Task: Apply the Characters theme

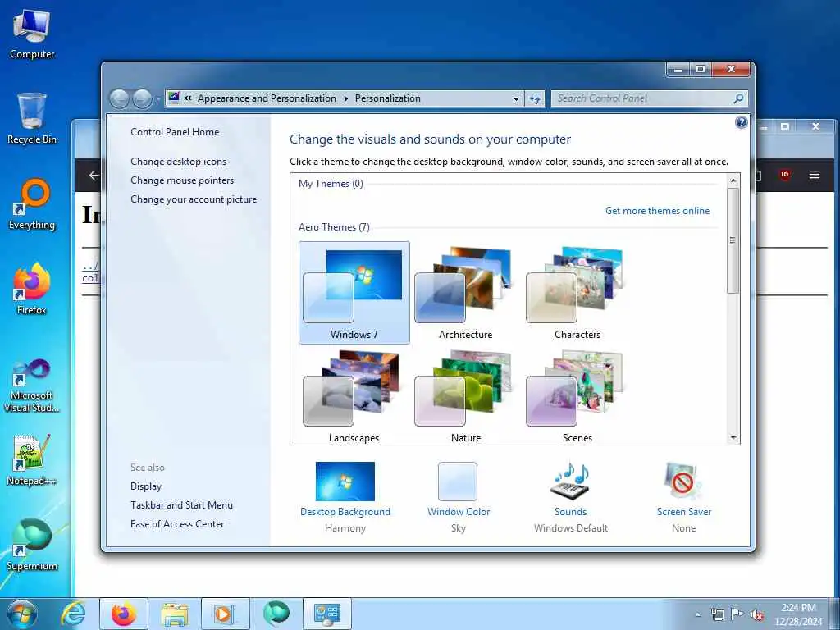Action: [x=577, y=293]
